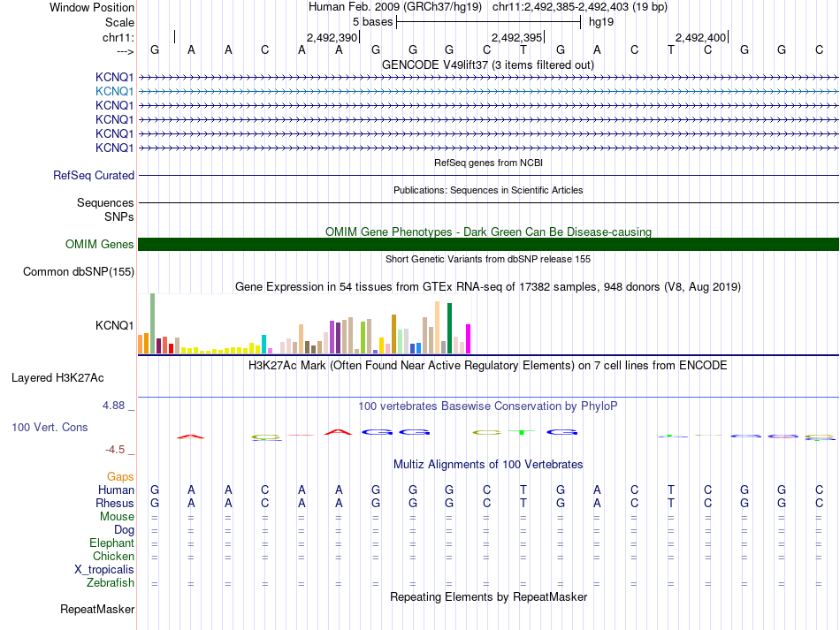The height and width of the screenshot is (630, 840).
Task: Click the 2,492,395 coordinate marker
Action: point(517,37)
